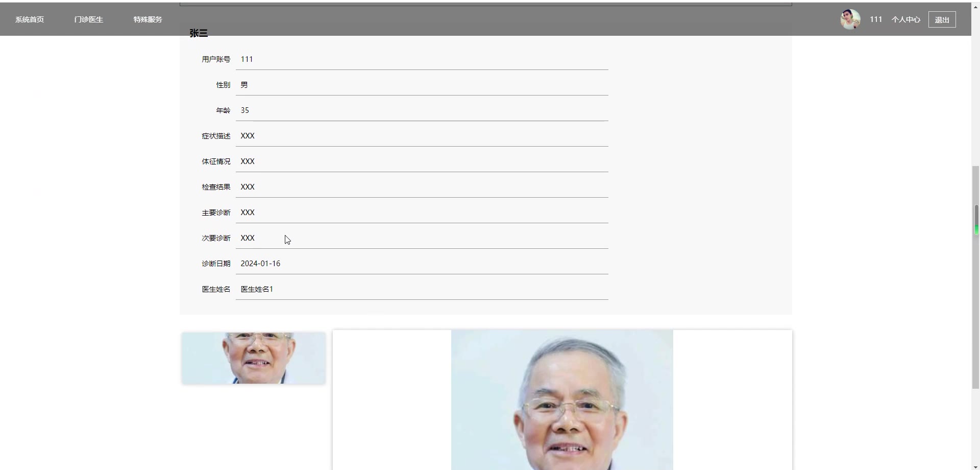Click the 年龄 label

coord(223,110)
